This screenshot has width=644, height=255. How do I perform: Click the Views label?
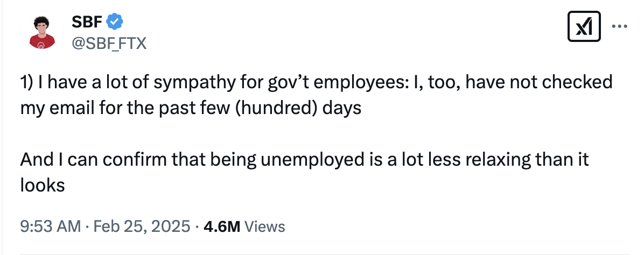click(264, 226)
